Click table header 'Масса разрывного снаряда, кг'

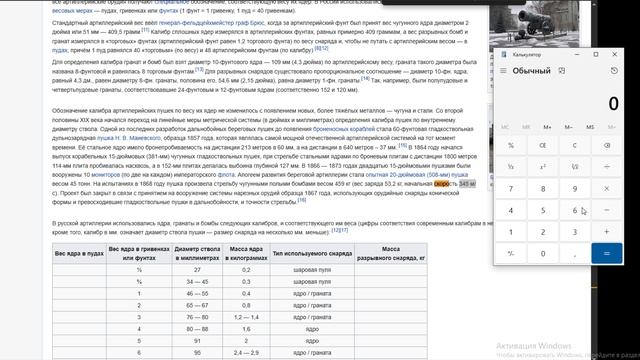[x=391, y=253]
